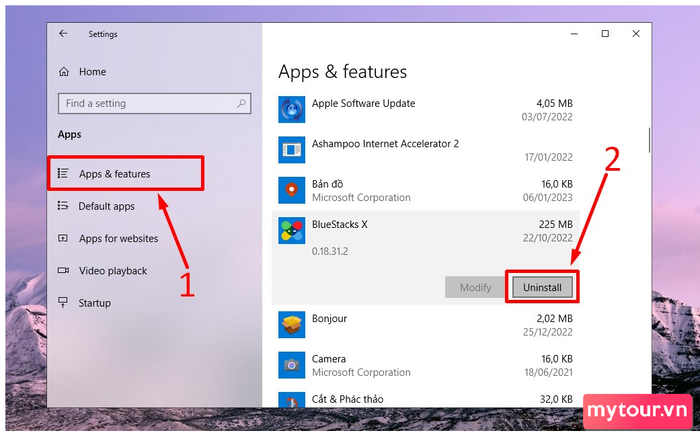The image size is (700, 439).
Task: Select Ashampoo Internet Accelerator 2 entry
Action: tap(385, 144)
